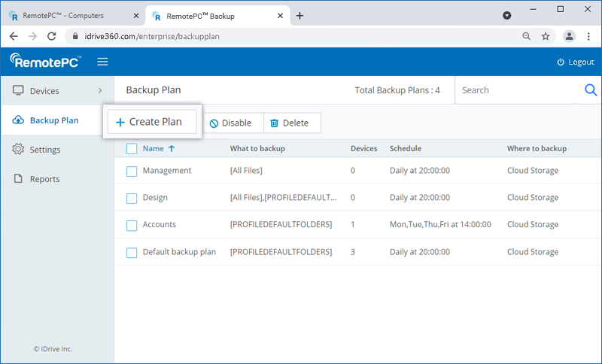
Task: Open browser profile avatar icon
Action: tap(569, 36)
